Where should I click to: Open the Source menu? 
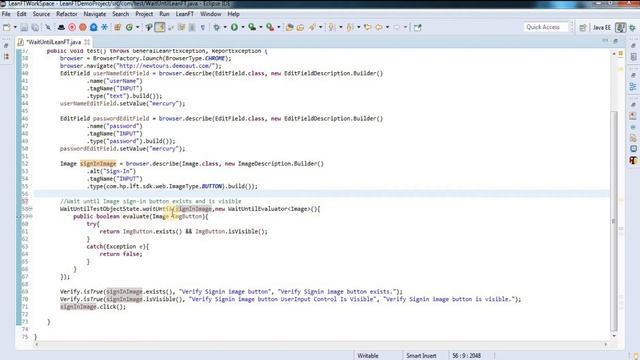(41, 14)
